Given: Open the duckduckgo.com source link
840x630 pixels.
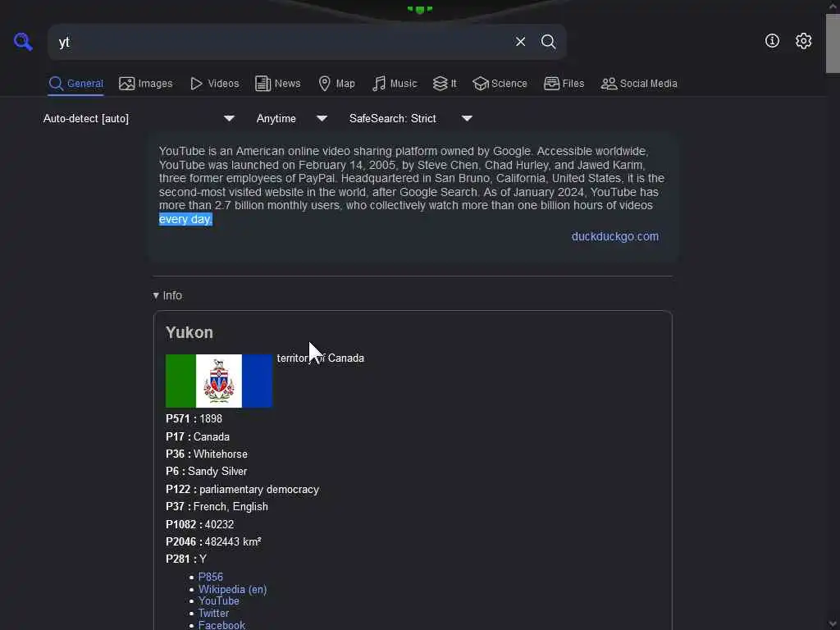Looking at the screenshot, I should click(615, 236).
